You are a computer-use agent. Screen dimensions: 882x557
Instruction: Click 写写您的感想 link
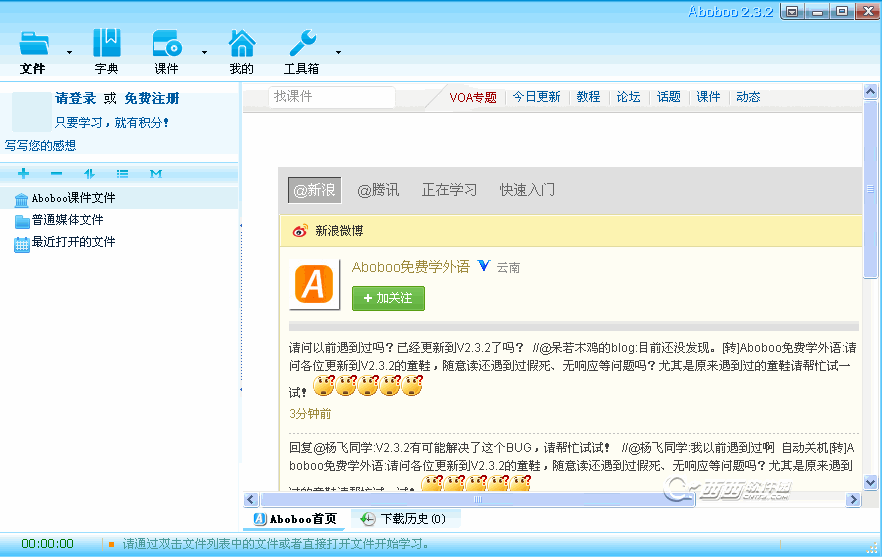pos(40,146)
